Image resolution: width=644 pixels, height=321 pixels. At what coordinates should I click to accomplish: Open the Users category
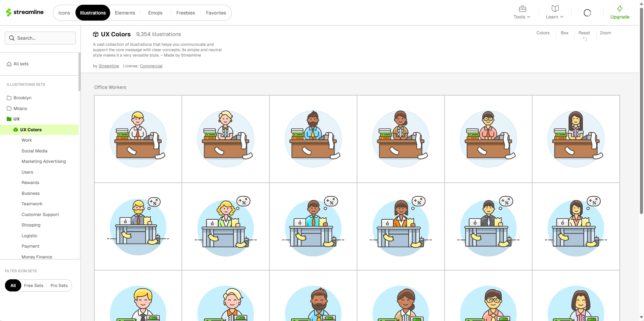(x=27, y=172)
